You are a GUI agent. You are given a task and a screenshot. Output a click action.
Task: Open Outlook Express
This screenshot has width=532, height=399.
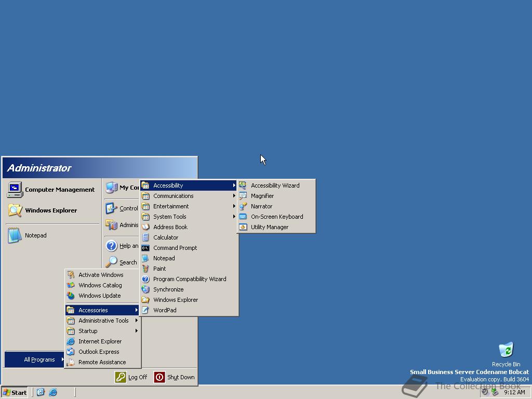102,352
